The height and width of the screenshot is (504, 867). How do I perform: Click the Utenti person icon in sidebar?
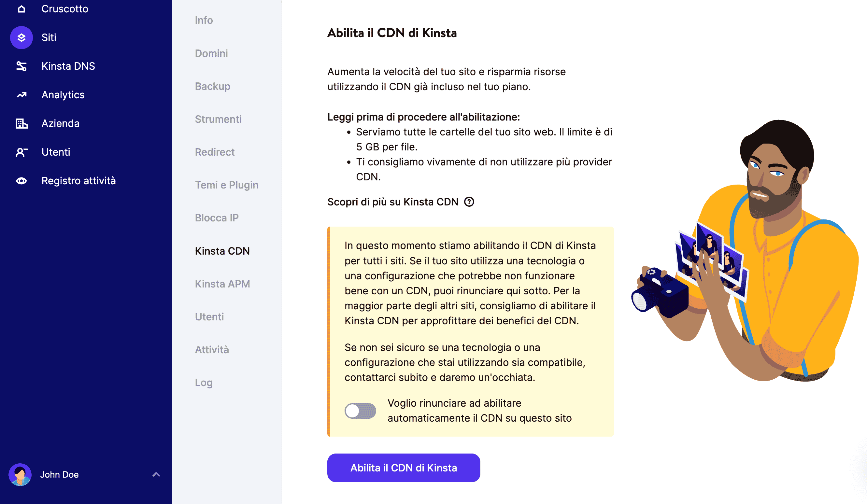click(21, 152)
